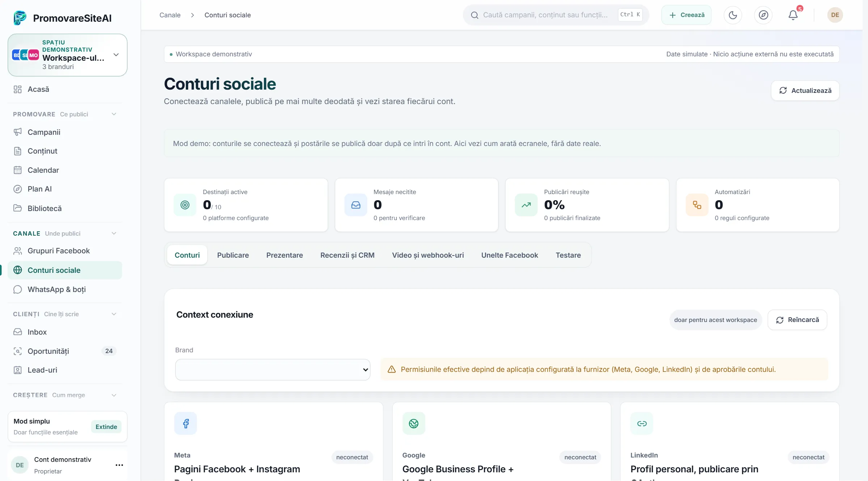Image resolution: width=868 pixels, height=481 pixels.
Task: Click Destinații active target icon
Action: pyautogui.click(x=185, y=205)
